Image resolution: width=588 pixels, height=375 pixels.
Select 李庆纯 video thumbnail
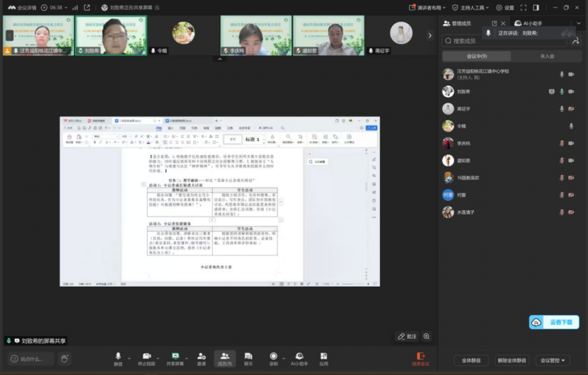coord(255,35)
